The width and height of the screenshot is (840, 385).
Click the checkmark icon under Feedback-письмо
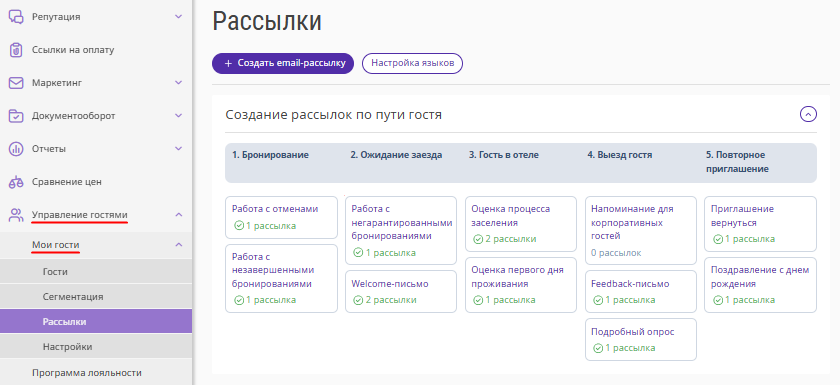click(x=599, y=300)
